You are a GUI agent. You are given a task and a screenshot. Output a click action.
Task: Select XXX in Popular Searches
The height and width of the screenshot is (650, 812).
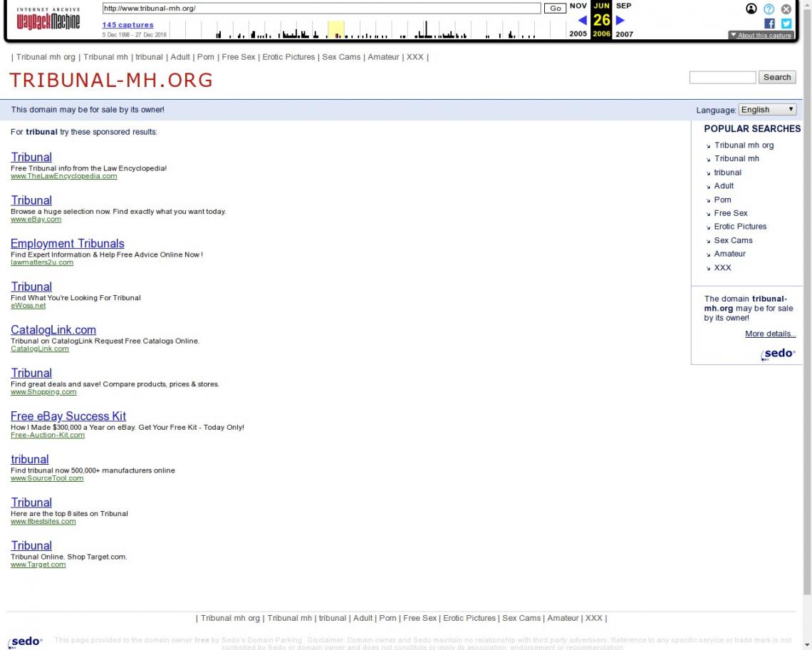722,267
